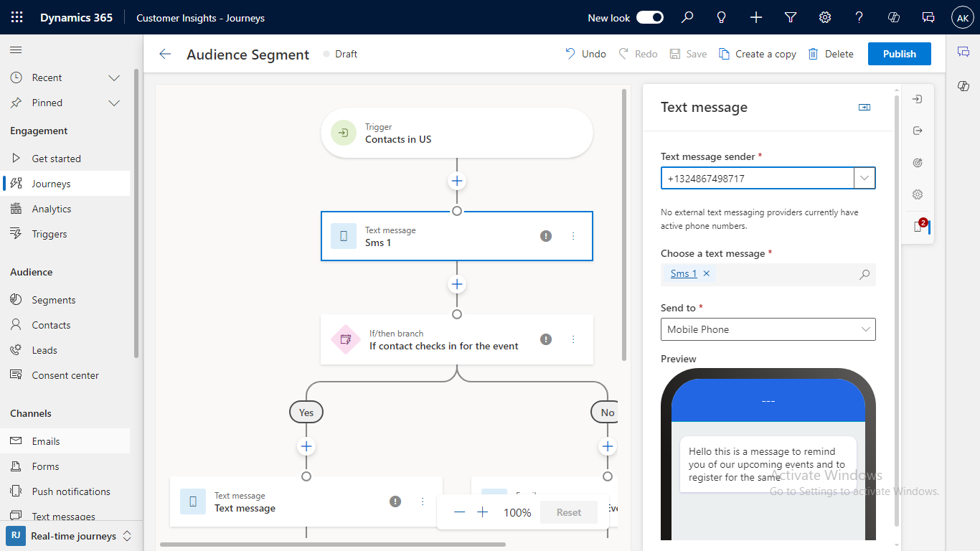Expand the Text message sender dropdown
Screen dimensions: 980x551
tap(864, 178)
